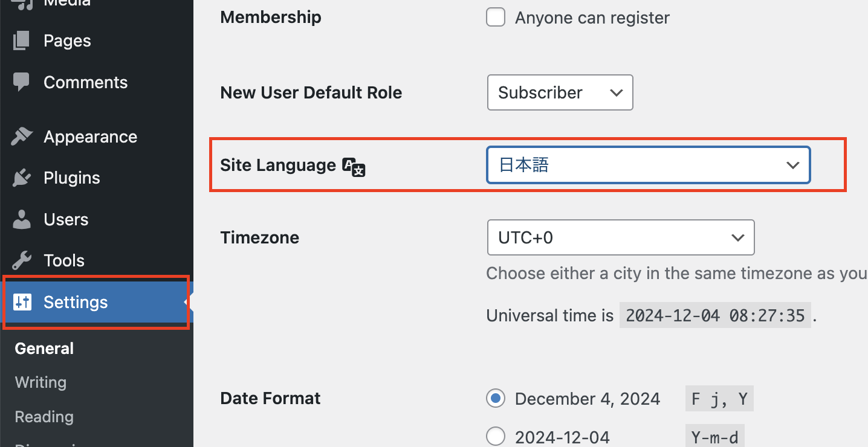Open the Timezone UTC+0 dropdown
This screenshot has height=447, width=868.
click(x=620, y=237)
